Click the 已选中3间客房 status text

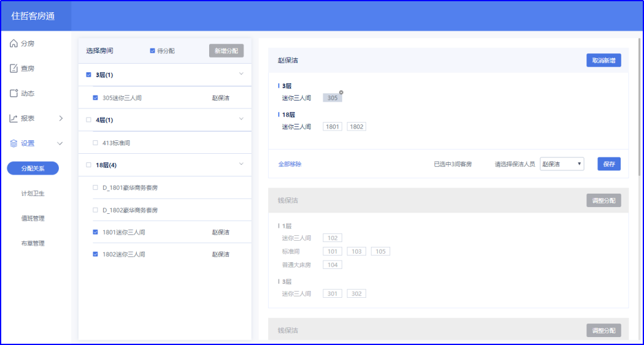click(x=453, y=164)
